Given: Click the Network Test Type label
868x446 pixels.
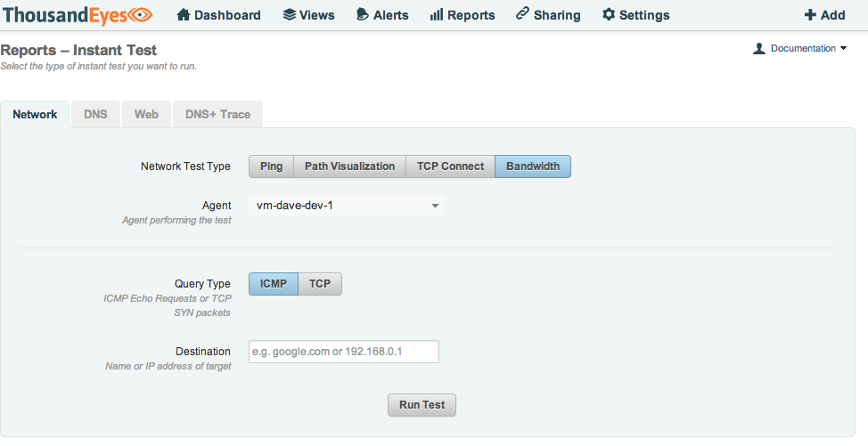Looking at the screenshot, I should click(x=185, y=166).
